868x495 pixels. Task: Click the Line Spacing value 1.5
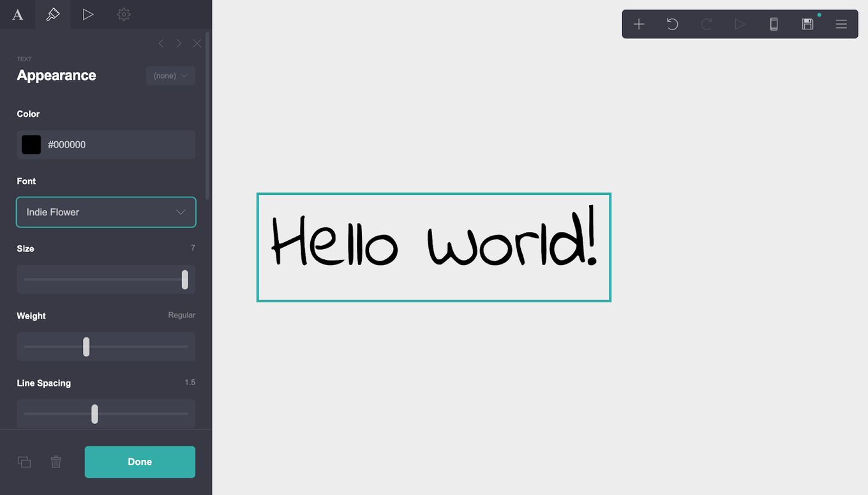click(190, 383)
